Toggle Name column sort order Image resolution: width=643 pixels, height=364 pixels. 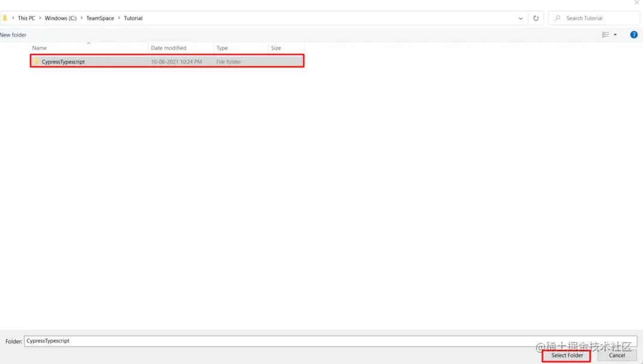tap(39, 47)
